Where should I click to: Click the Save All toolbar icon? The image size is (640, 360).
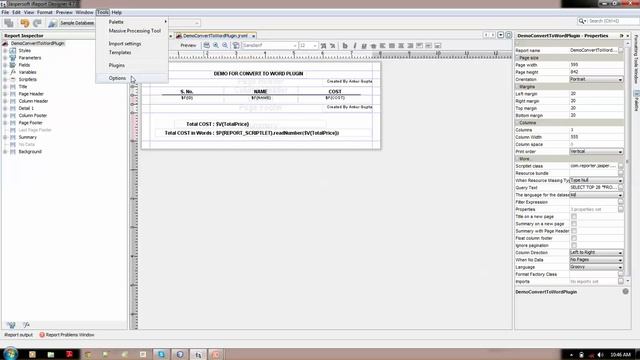click(9, 23)
